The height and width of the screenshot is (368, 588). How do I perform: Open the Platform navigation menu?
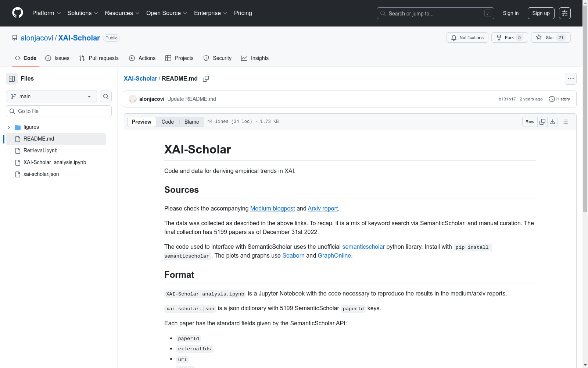46,13
